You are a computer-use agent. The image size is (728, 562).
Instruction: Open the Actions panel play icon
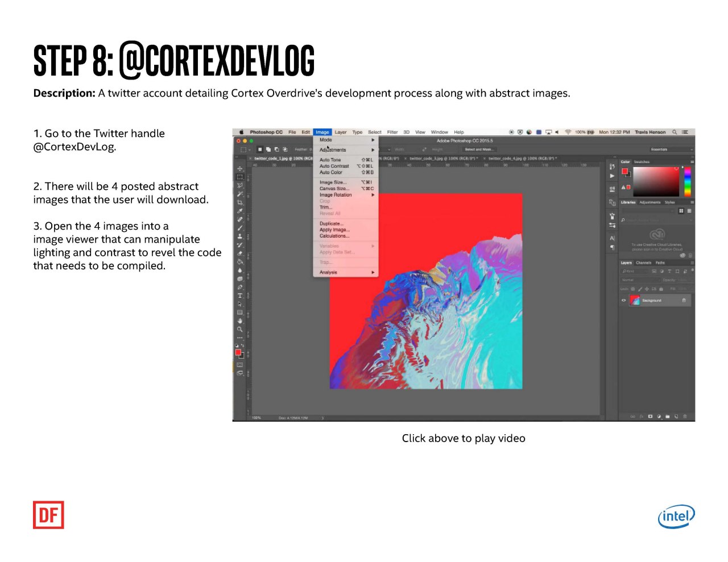point(612,176)
